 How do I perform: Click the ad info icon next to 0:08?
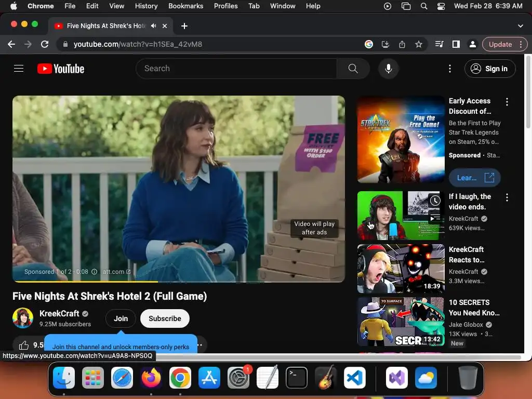(x=95, y=271)
